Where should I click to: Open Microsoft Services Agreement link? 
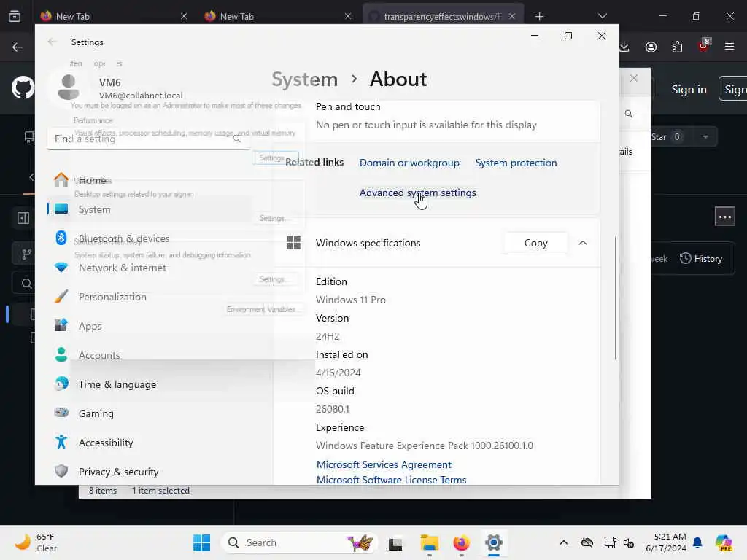click(384, 464)
